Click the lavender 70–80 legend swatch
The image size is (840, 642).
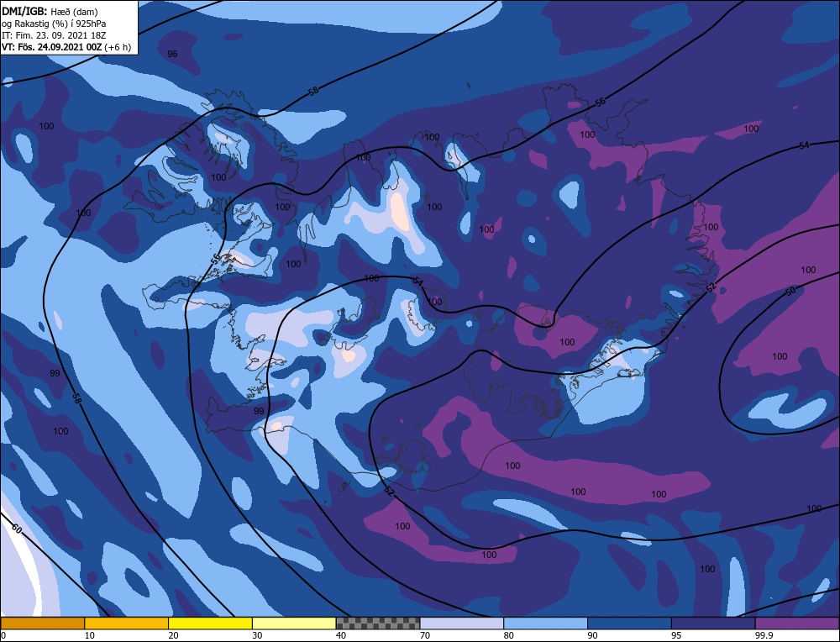tap(462, 623)
